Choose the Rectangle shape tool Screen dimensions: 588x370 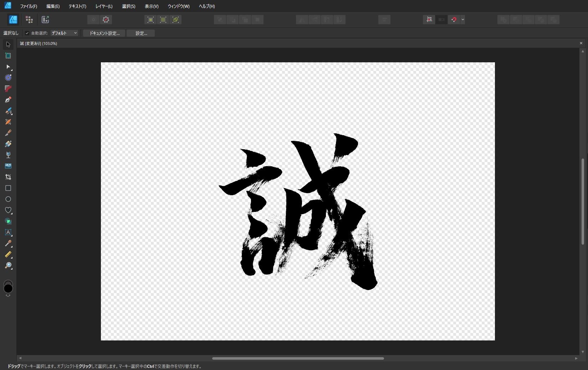pyautogui.click(x=8, y=188)
